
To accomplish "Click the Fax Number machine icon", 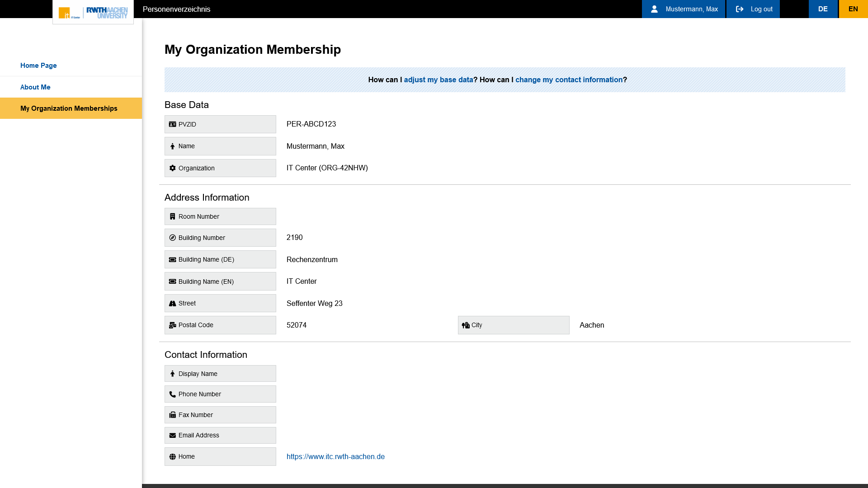I will [x=172, y=415].
